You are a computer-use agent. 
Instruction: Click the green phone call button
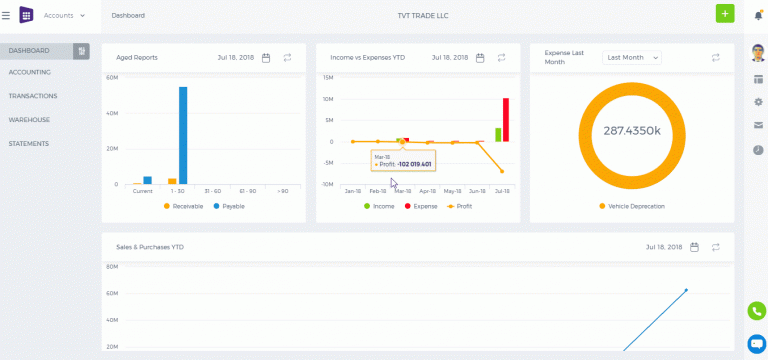pyautogui.click(x=757, y=311)
